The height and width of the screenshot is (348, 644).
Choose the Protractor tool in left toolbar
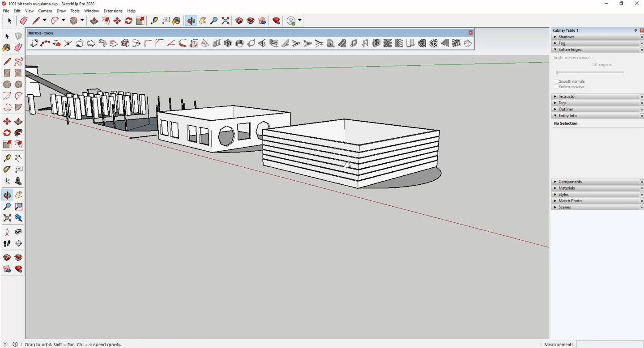[x=7, y=170]
